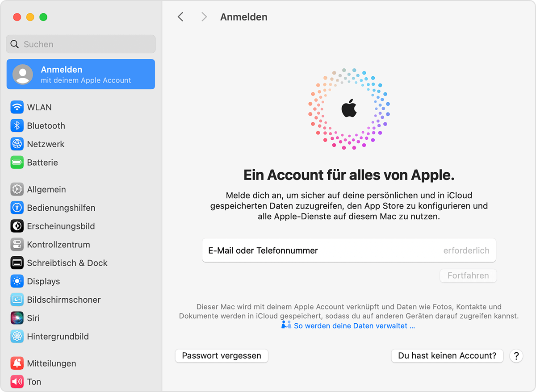Open Kontrollzentrum settings
The width and height of the screenshot is (536, 392).
[17, 244]
